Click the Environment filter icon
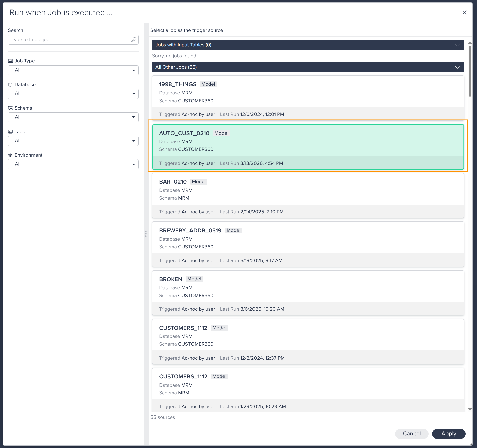Viewport: 477px width, 448px height. pyautogui.click(x=10, y=155)
